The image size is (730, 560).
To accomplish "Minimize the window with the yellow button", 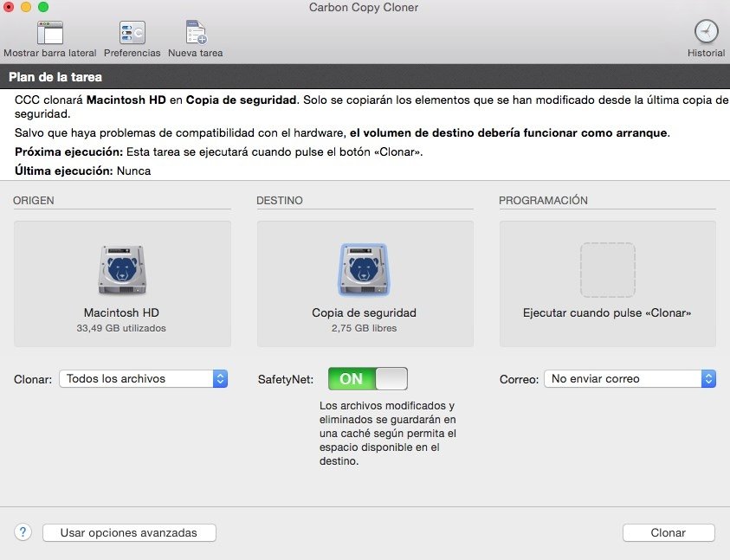I will [26, 7].
